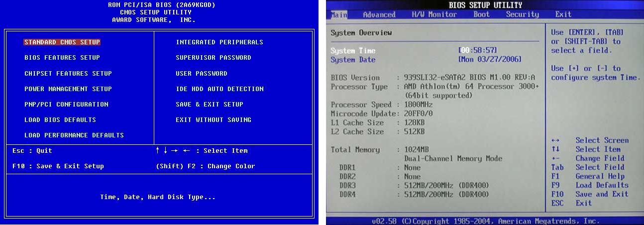This screenshot has height=225, width=644.
Task: Switch to the H/W Monitor tab
Action: (x=434, y=15)
